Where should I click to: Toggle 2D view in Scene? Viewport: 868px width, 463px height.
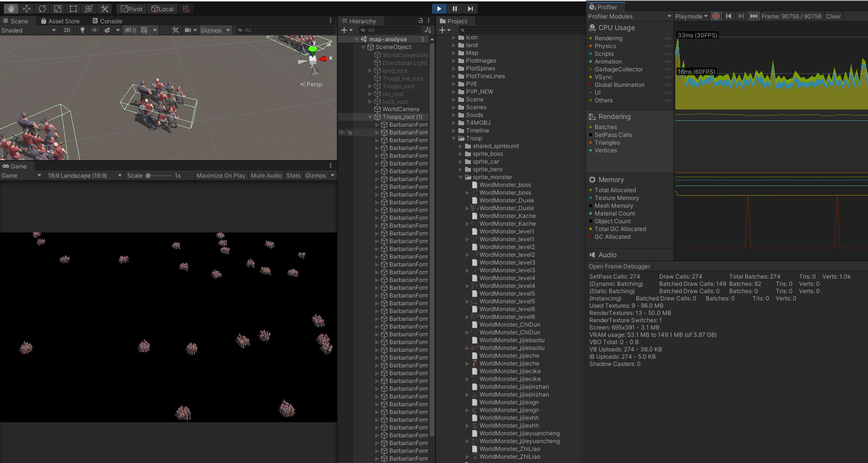pyautogui.click(x=67, y=30)
